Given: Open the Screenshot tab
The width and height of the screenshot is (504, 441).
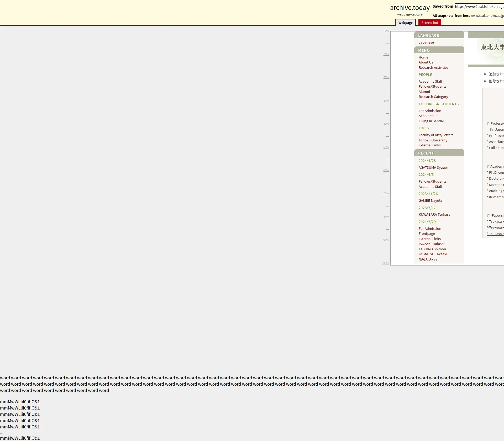Looking at the screenshot, I should pos(429,23).
